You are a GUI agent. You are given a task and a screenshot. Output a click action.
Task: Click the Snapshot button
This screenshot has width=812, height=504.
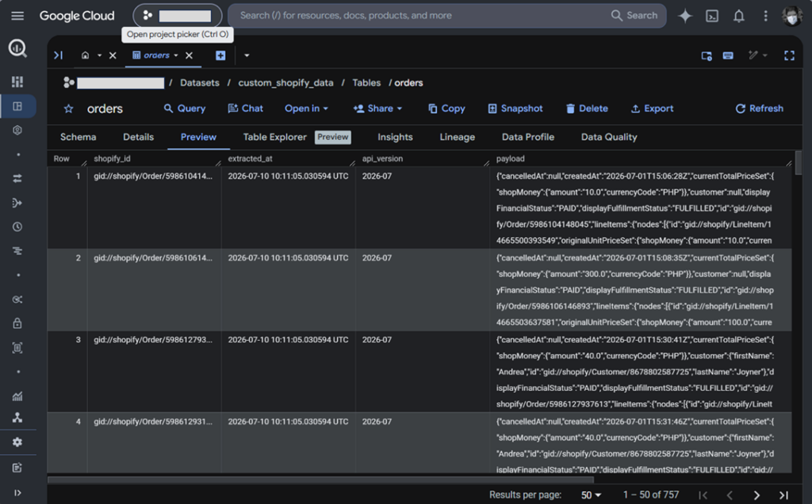click(515, 109)
